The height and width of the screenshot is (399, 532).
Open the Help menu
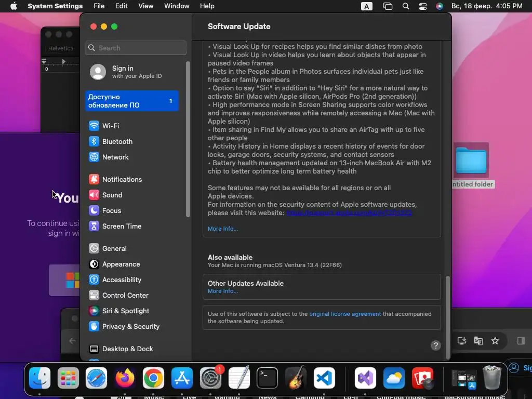pyautogui.click(x=207, y=6)
